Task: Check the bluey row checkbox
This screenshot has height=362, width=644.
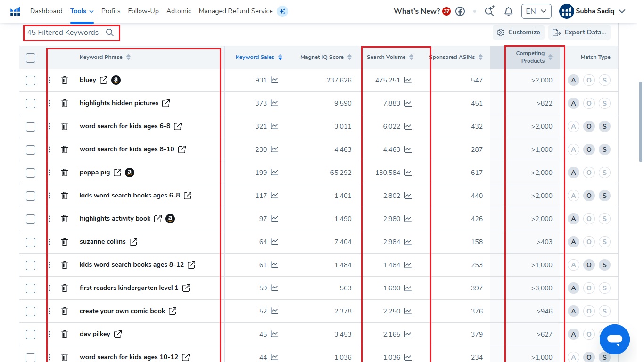Action: (31, 80)
